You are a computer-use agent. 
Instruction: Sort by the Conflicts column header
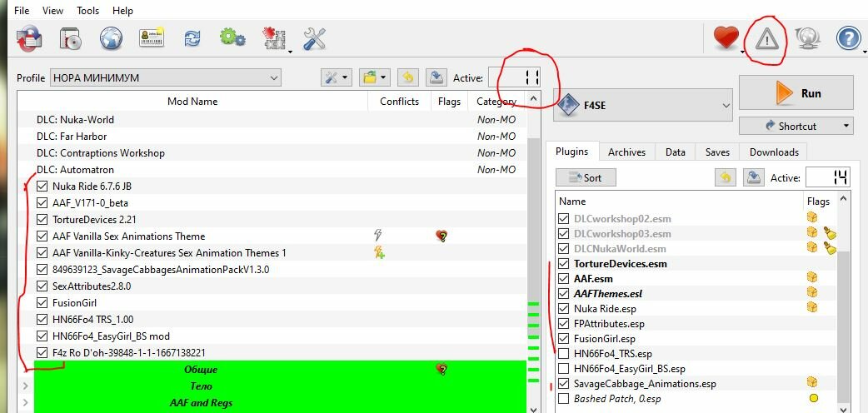click(399, 102)
